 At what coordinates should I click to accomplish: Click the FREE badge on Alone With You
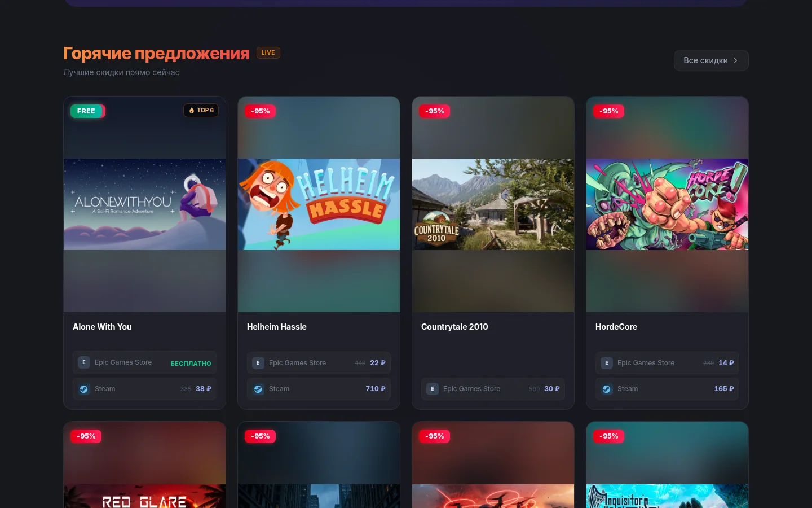(x=86, y=111)
